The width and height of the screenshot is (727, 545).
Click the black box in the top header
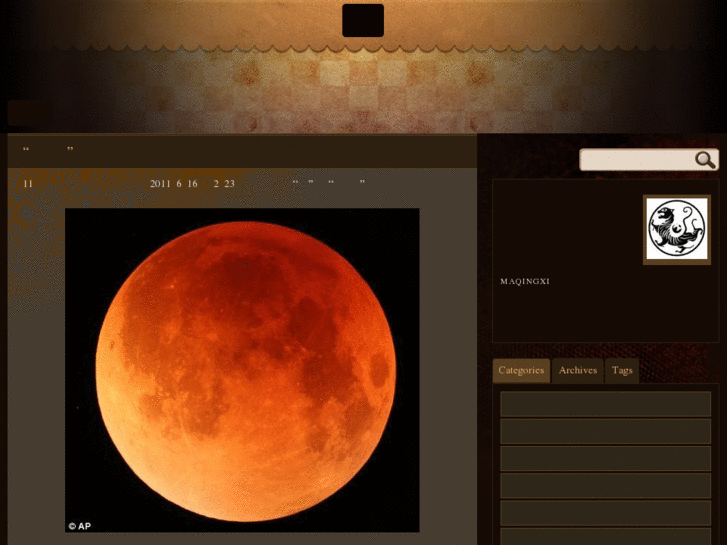pos(363,20)
